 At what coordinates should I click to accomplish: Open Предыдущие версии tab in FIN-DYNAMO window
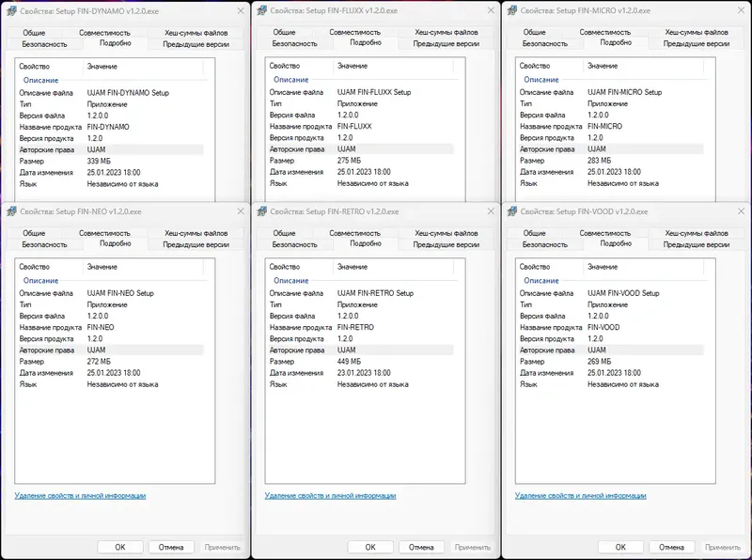(x=196, y=44)
